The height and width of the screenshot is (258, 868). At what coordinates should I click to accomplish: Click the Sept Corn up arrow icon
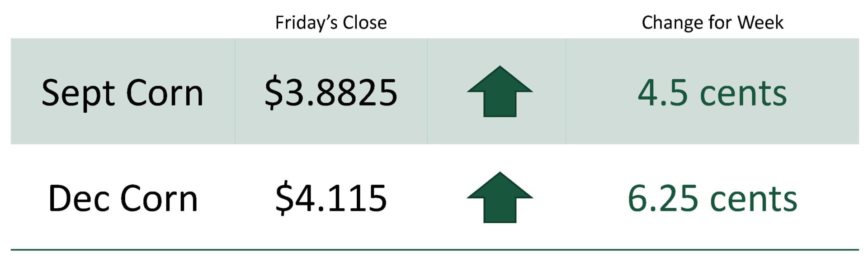coord(500,91)
